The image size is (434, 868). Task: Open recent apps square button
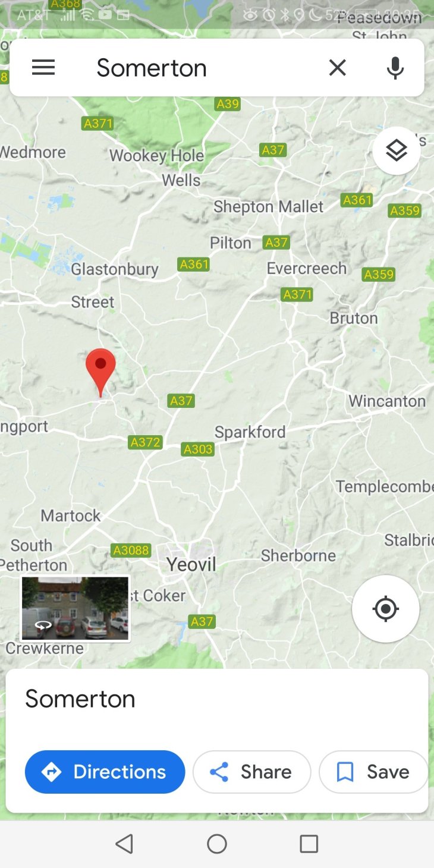309,844
